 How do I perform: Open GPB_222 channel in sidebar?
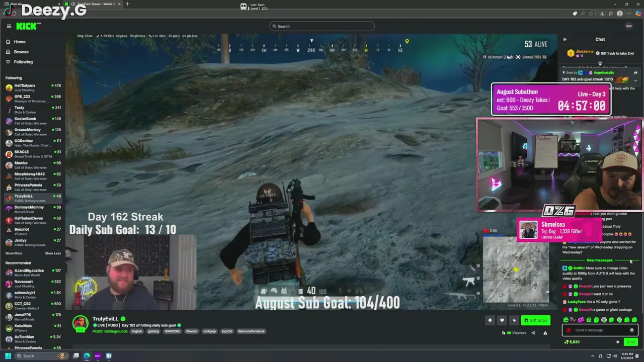click(33, 99)
